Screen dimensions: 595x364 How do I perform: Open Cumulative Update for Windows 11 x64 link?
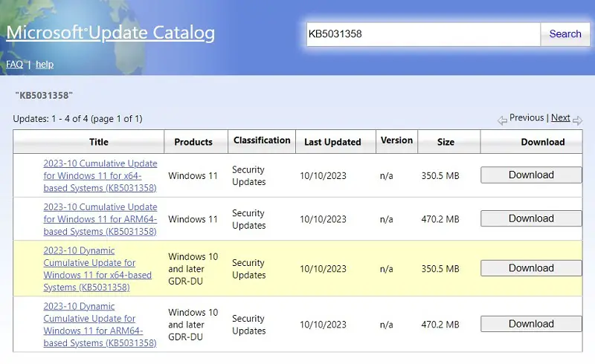[100, 175]
